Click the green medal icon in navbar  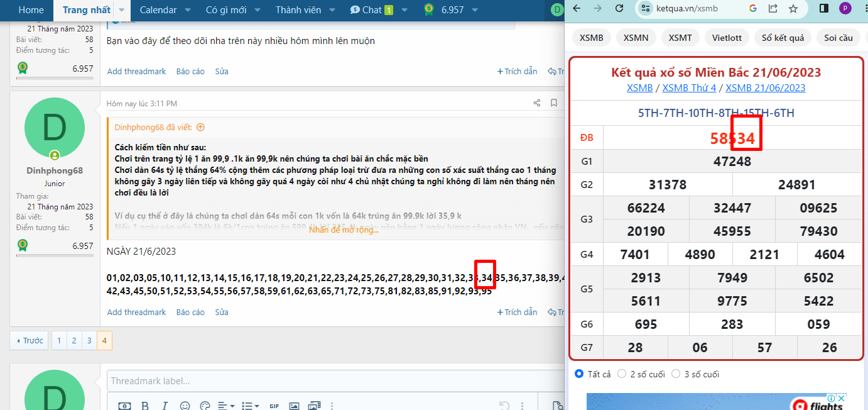click(429, 9)
